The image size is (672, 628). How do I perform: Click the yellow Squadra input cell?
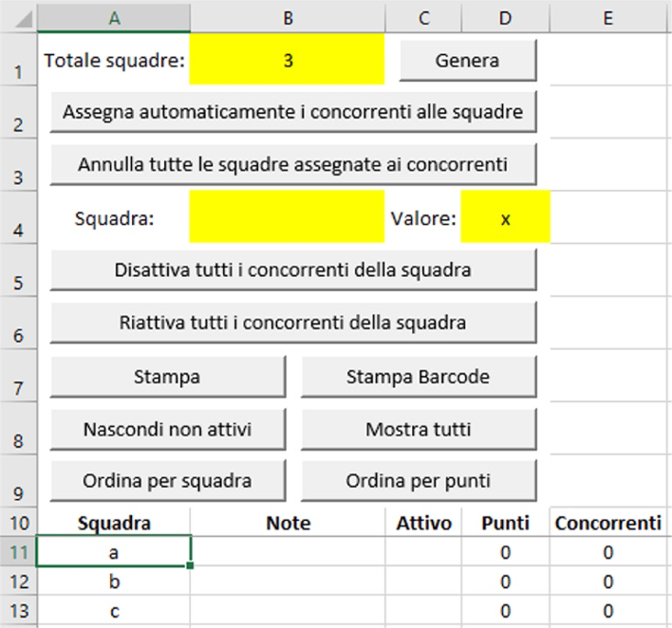[288, 218]
